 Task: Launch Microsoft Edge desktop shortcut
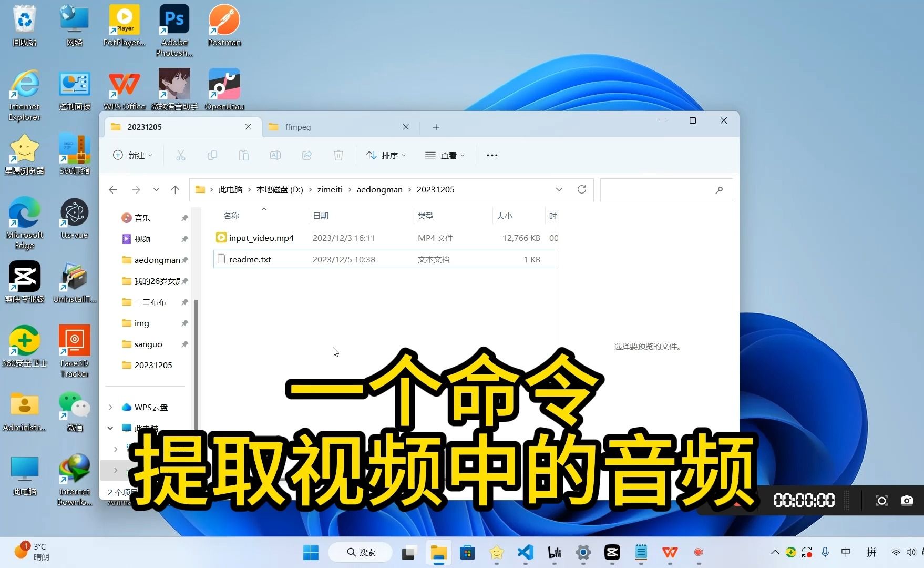(x=24, y=224)
